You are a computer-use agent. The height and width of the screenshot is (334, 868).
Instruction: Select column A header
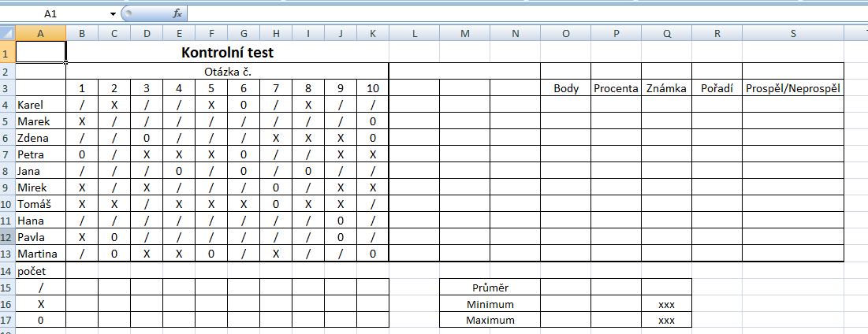coord(40,33)
